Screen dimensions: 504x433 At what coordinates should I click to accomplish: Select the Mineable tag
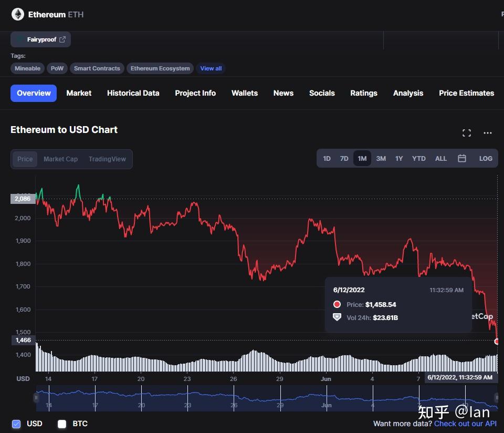(x=27, y=68)
